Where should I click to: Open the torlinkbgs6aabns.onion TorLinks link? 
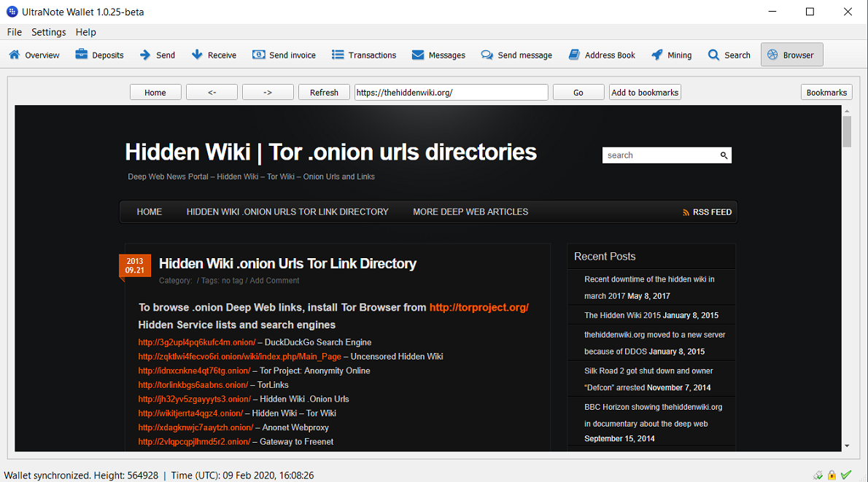(x=193, y=385)
